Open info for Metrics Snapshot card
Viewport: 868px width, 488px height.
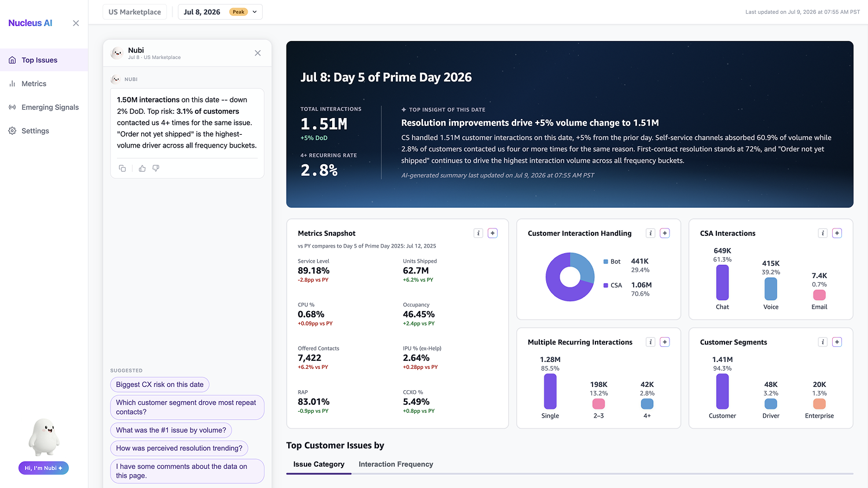click(x=478, y=233)
